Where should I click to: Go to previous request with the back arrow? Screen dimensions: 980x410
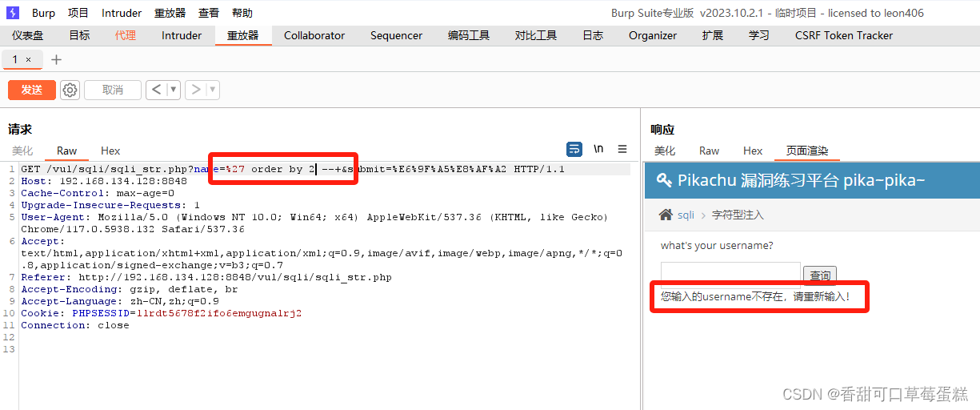click(156, 90)
